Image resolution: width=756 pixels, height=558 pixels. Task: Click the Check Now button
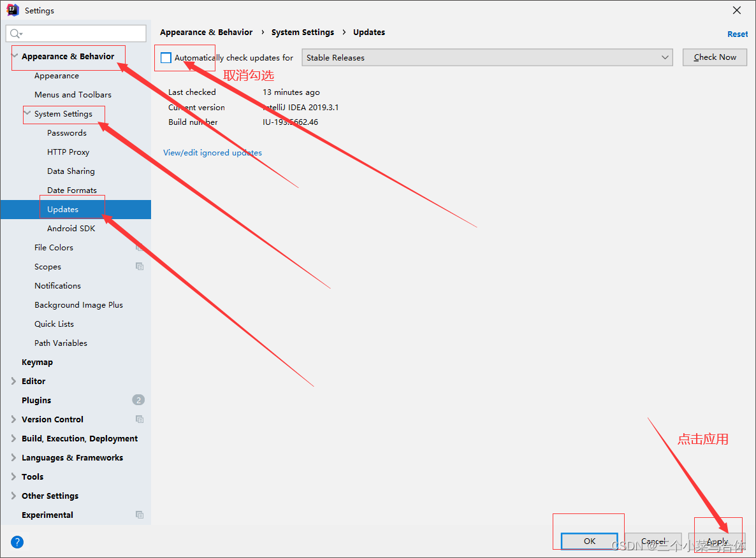click(715, 57)
